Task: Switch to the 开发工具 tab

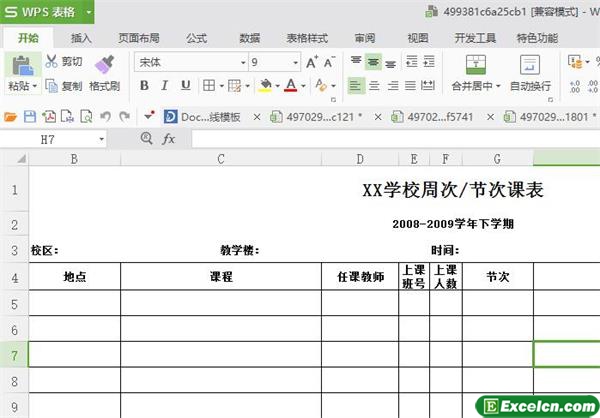Action: pos(475,38)
